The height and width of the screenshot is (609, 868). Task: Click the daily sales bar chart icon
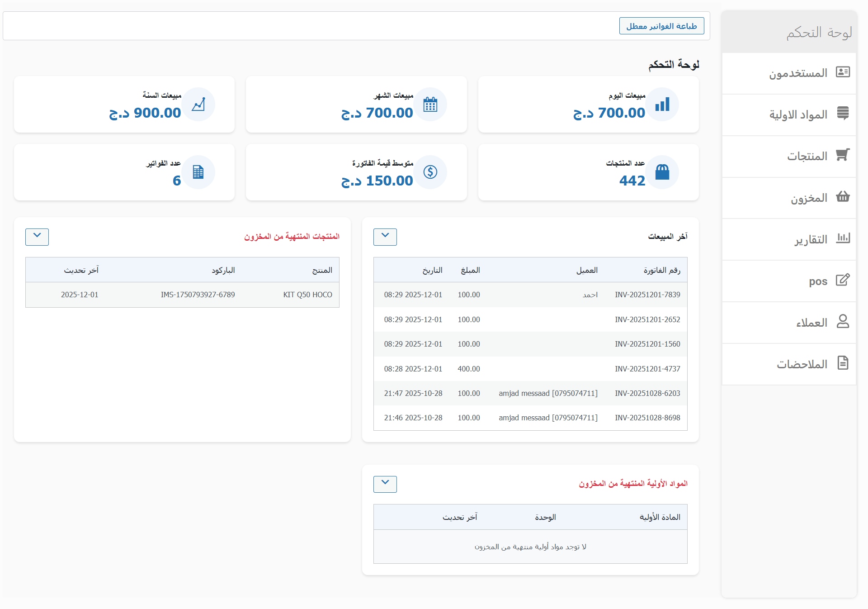pyautogui.click(x=662, y=105)
